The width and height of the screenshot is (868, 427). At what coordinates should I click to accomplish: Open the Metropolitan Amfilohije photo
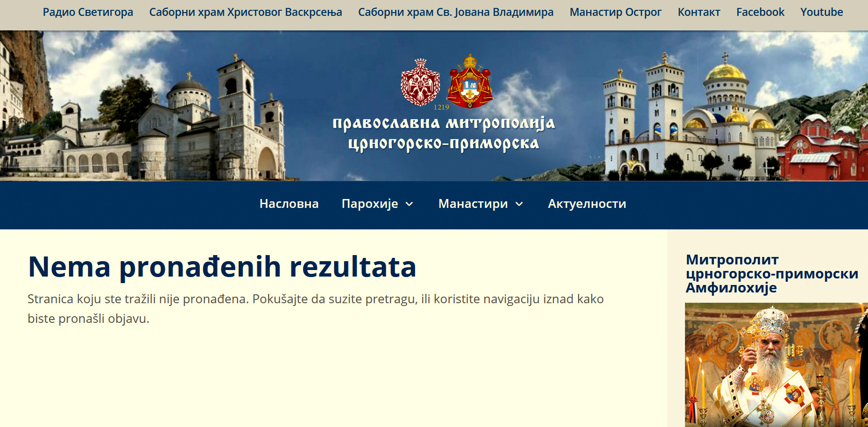[776, 365]
